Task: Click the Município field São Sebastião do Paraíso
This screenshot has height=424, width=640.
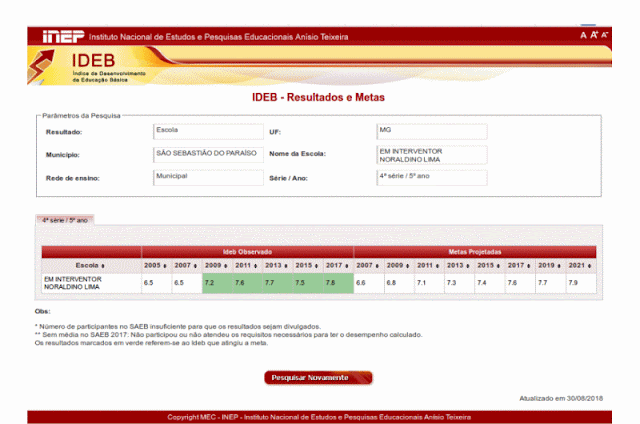Action: pyautogui.click(x=208, y=155)
